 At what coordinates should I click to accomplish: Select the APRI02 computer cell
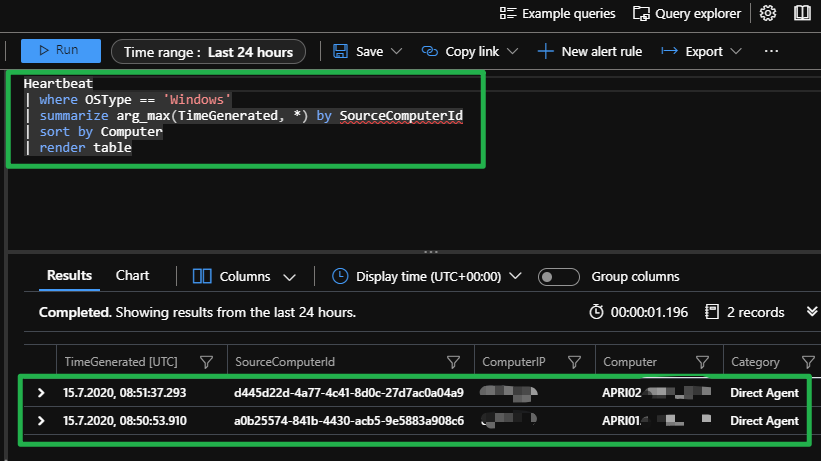tap(657, 392)
